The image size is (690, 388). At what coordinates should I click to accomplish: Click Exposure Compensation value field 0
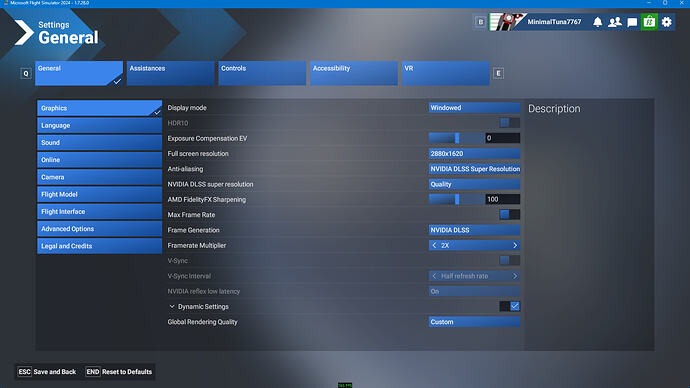point(503,138)
